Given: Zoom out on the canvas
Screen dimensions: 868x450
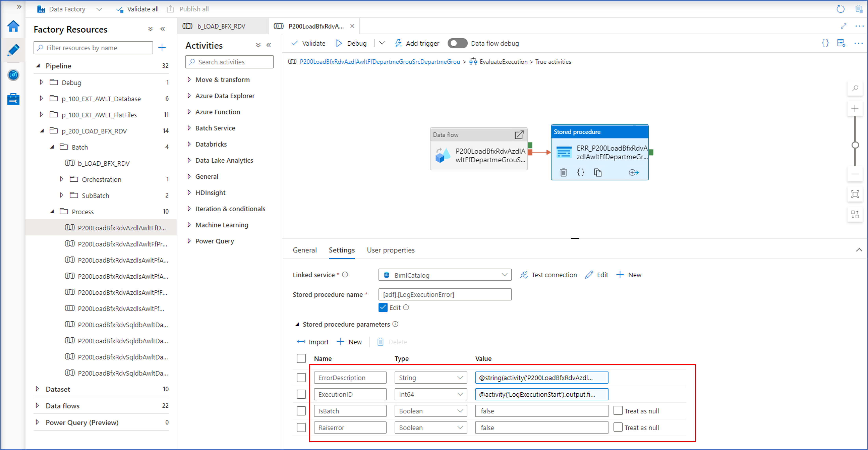Looking at the screenshot, I should tap(855, 174).
